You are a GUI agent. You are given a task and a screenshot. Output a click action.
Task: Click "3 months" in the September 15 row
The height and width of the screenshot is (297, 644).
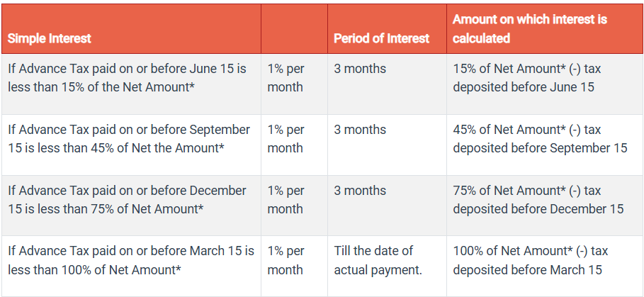(360, 130)
